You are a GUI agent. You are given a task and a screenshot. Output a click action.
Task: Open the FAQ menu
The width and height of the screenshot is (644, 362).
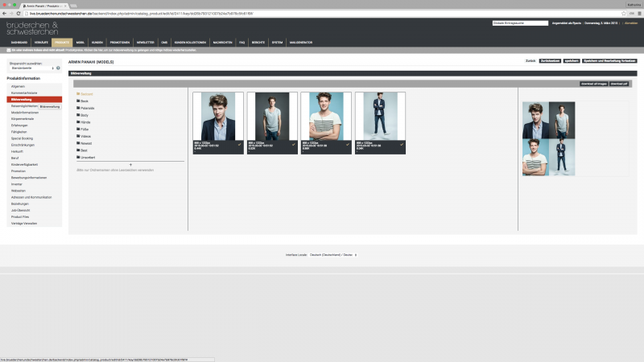242,43
